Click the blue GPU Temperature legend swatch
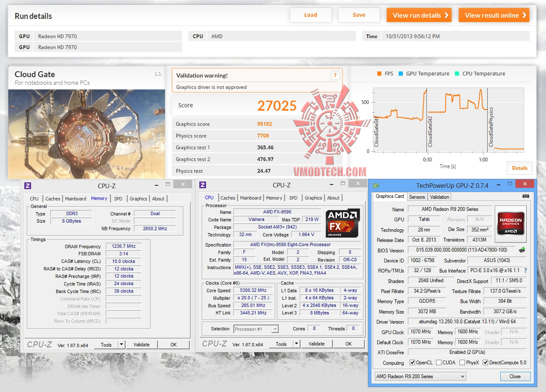The height and width of the screenshot is (392, 546). click(x=401, y=74)
